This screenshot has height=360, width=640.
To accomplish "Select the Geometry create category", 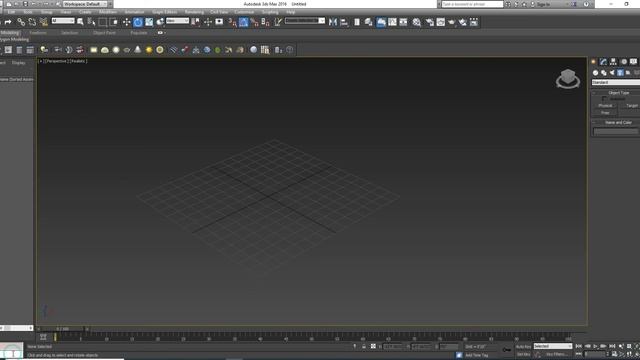I will coord(595,73).
